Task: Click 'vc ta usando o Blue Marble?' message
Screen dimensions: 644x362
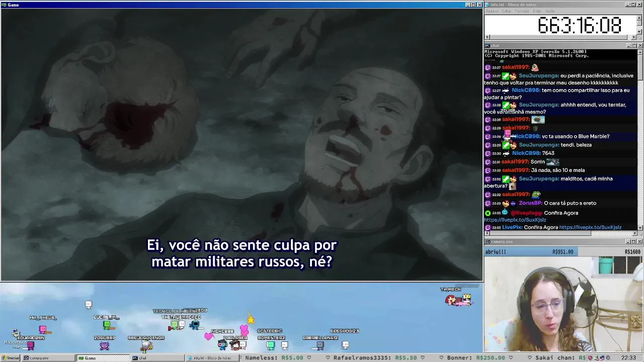Action: click(576, 136)
